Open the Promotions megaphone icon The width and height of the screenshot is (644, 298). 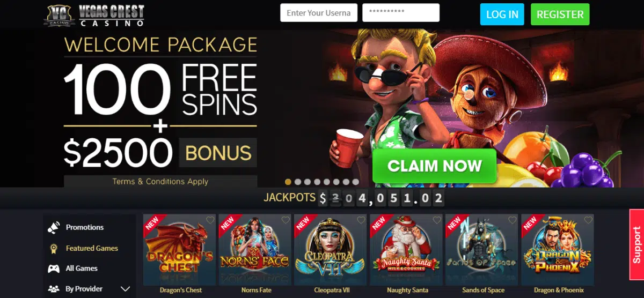click(53, 227)
